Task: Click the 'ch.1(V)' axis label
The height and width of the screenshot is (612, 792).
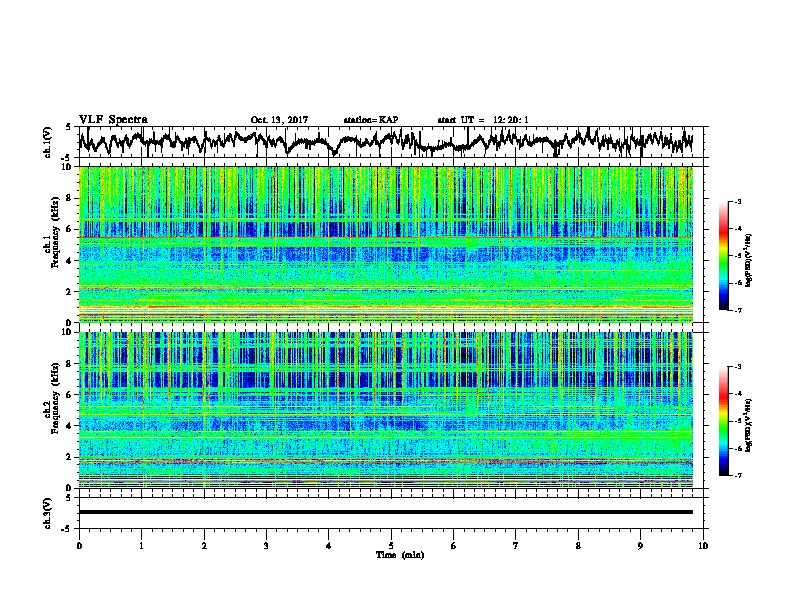Action: click(x=48, y=142)
